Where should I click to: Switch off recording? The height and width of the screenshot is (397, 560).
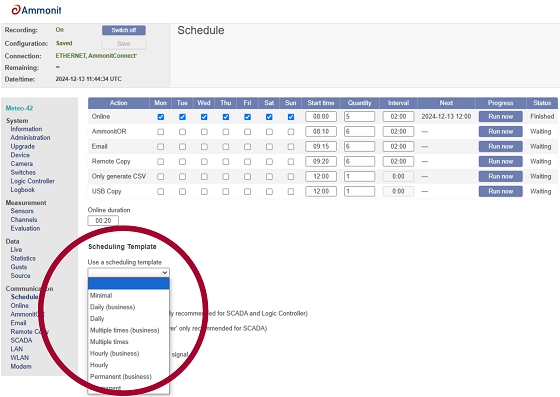(124, 30)
